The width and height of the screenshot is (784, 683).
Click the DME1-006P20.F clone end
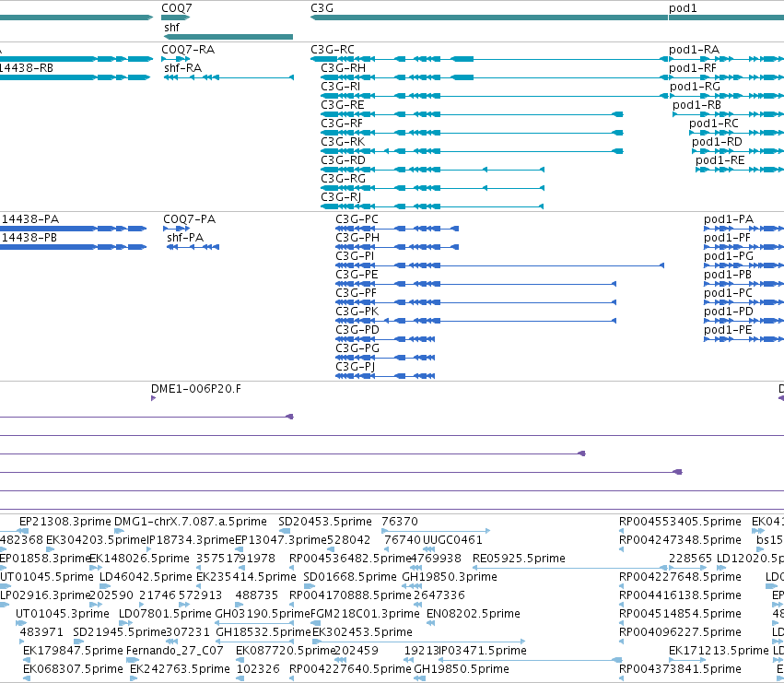coord(154,398)
